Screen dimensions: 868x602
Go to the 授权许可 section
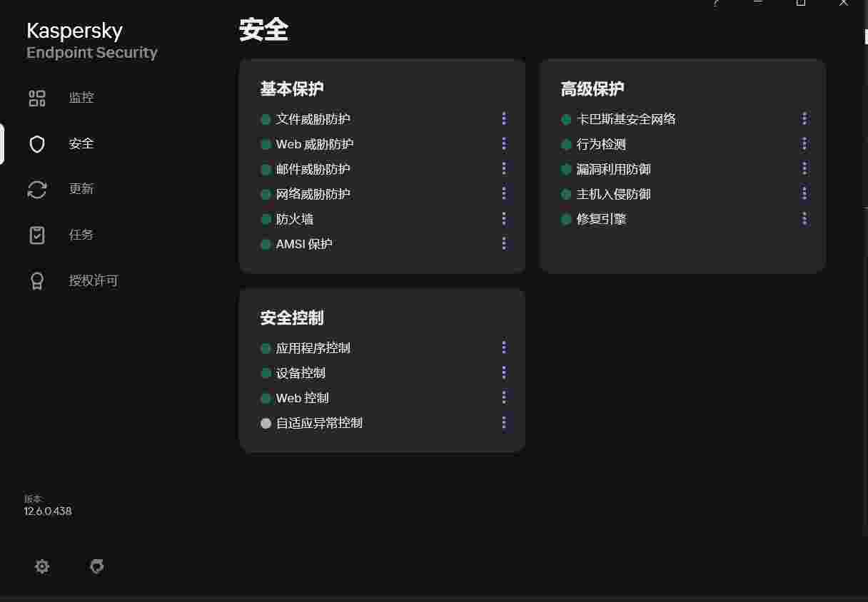[93, 281]
